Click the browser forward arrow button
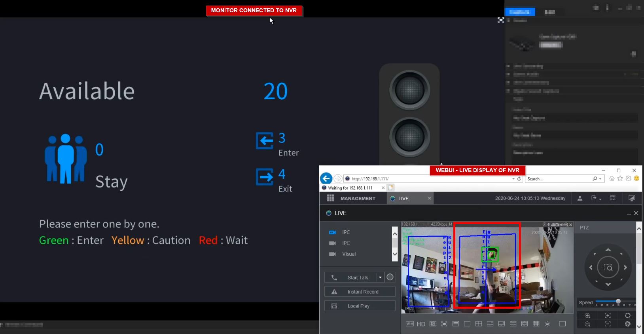Viewport: 644px width, 334px height. pos(338,178)
